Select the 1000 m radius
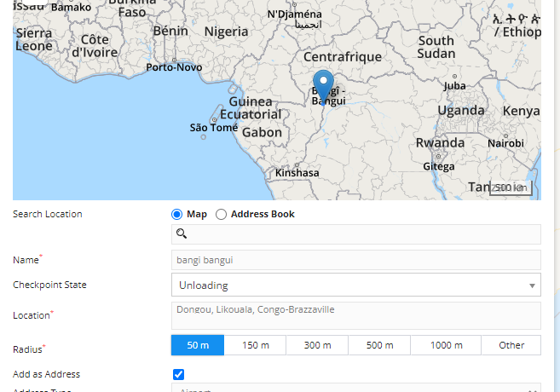560x392 pixels. 445,345
